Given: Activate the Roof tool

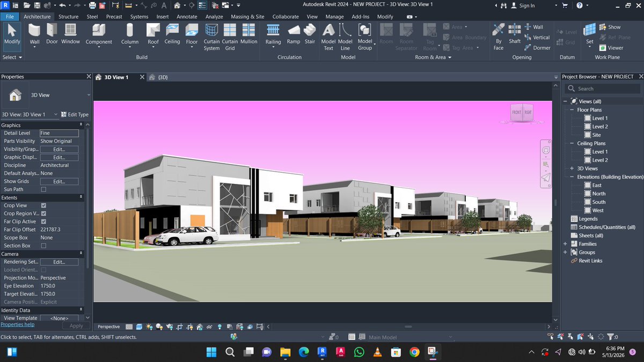Looking at the screenshot, I should point(153,34).
